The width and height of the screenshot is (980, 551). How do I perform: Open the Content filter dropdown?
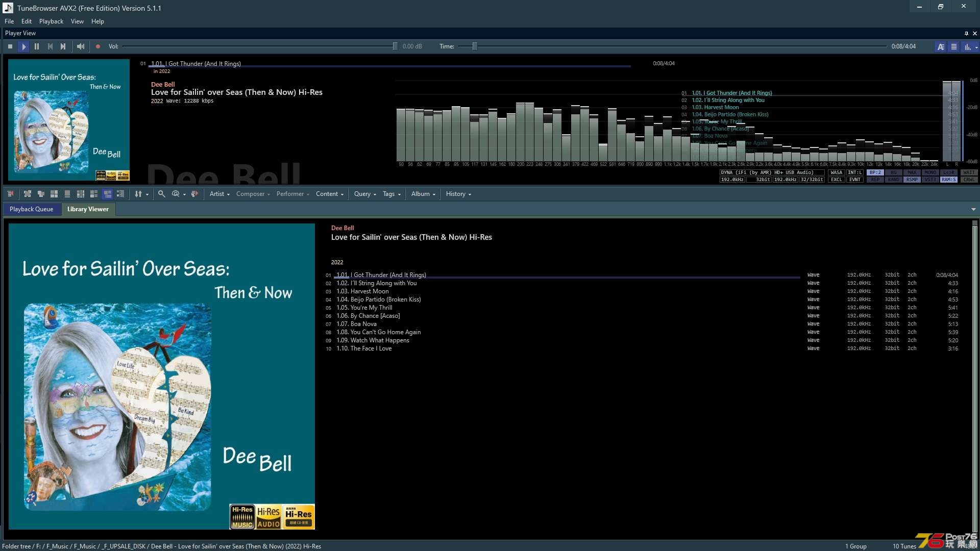click(x=330, y=194)
